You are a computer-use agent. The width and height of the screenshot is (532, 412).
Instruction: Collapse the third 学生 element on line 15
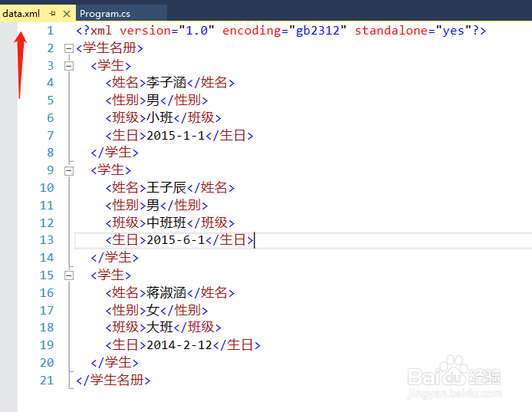(x=69, y=275)
